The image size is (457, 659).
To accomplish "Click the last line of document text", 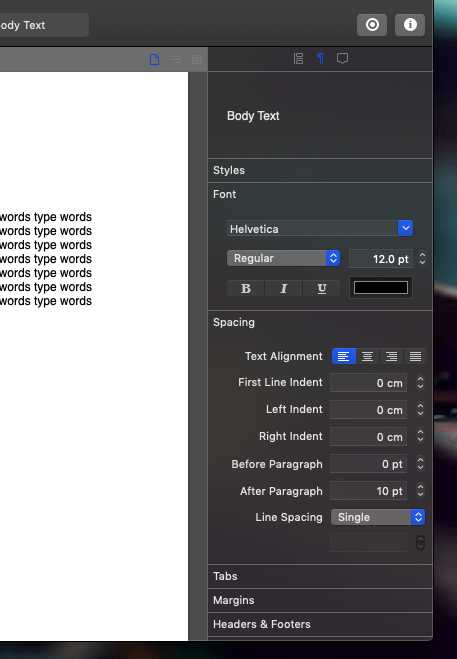I will 46,301.
